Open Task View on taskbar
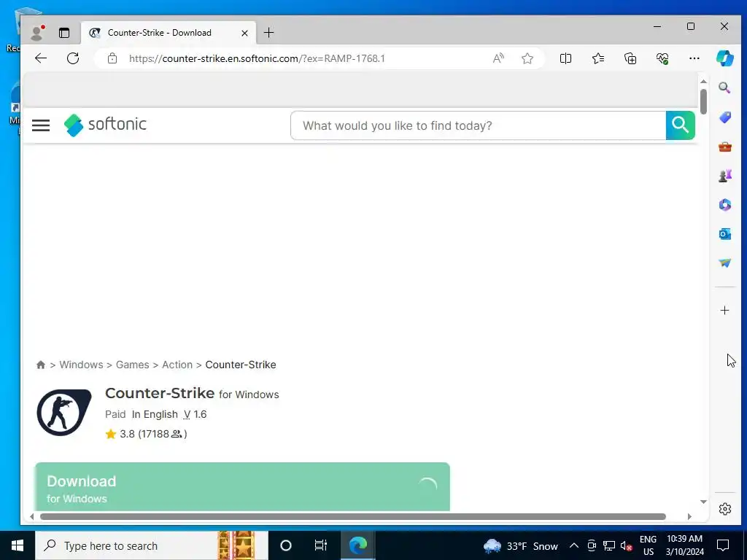Viewport: 747px width, 560px height. (321, 545)
